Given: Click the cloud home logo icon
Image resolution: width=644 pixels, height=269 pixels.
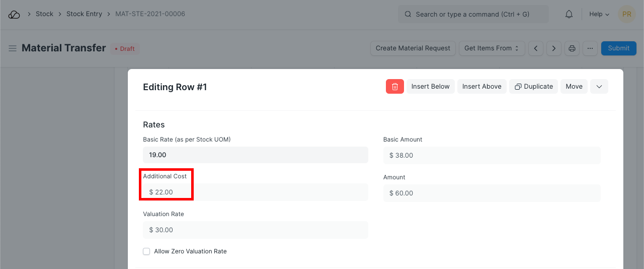Looking at the screenshot, I should pos(14,14).
